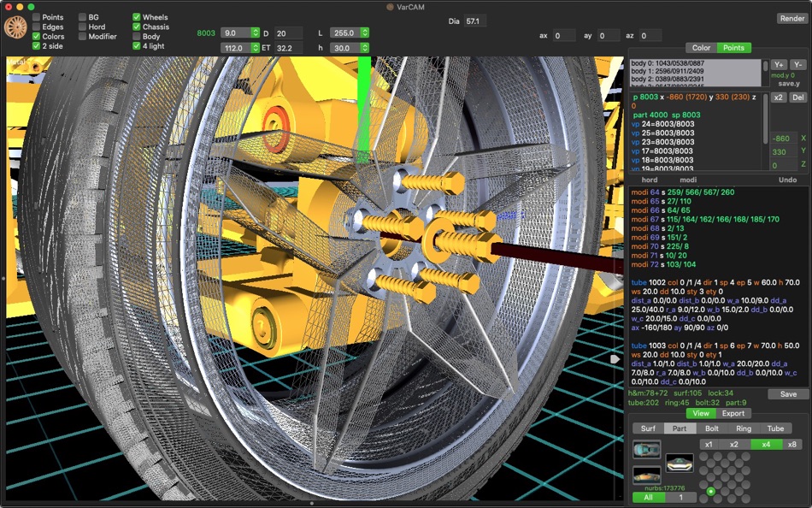Select the side-view car thumbnail
This screenshot has height=508, width=812.
point(647,475)
